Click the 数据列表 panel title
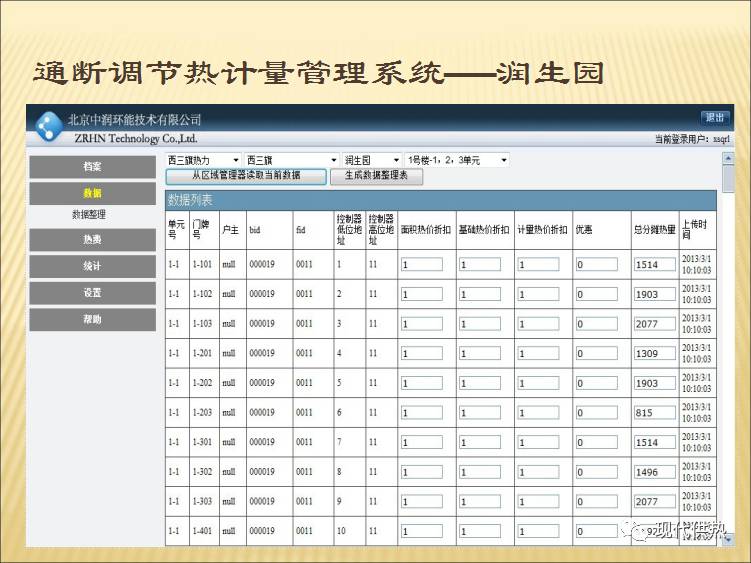The image size is (751, 563). click(190, 200)
